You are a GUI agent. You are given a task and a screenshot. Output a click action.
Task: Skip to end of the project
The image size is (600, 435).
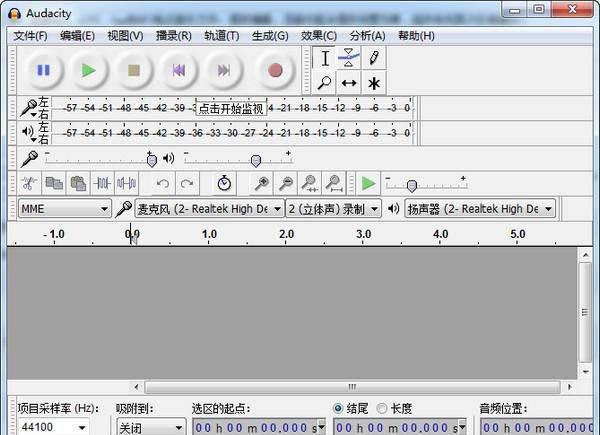tap(224, 70)
